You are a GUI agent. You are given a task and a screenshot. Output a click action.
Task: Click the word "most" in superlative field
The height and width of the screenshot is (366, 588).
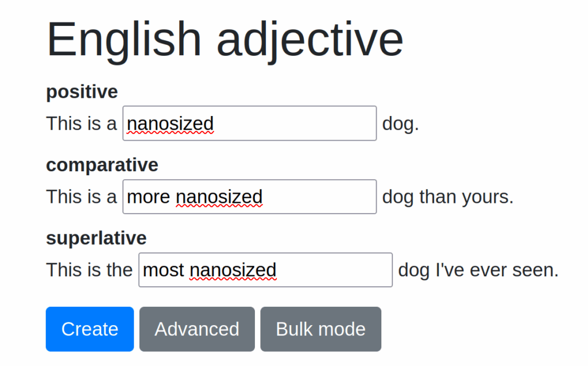tap(163, 270)
